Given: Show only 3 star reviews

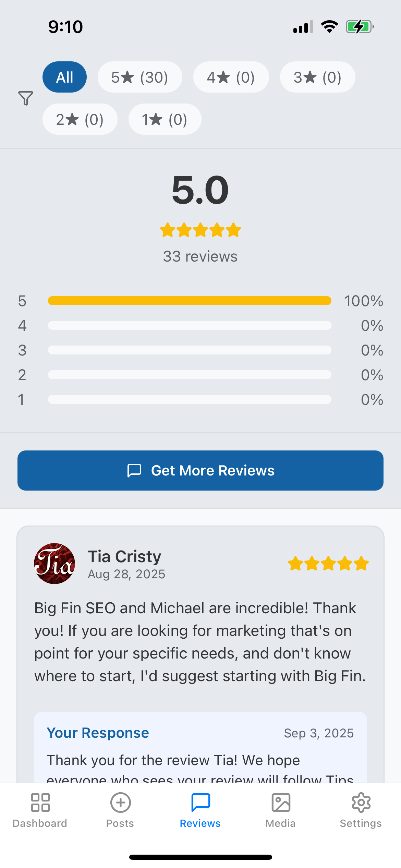Looking at the screenshot, I should pos(317,77).
